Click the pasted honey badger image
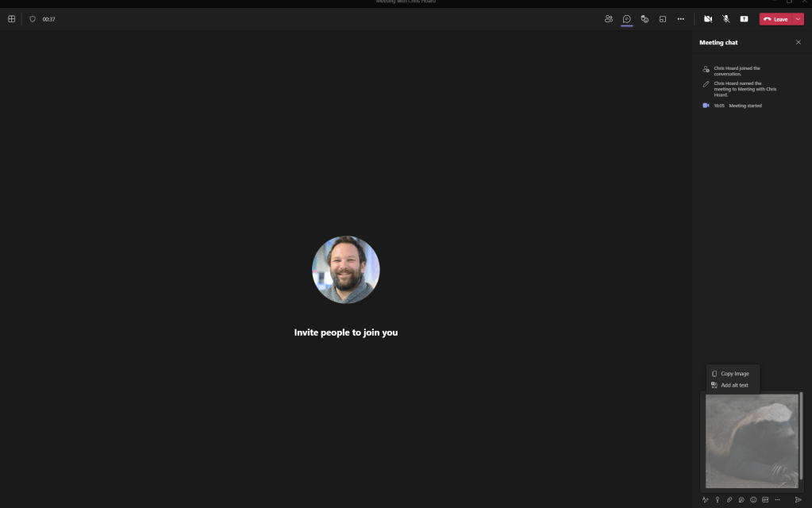This screenshot has width=812, height=508. pos(751,441)
